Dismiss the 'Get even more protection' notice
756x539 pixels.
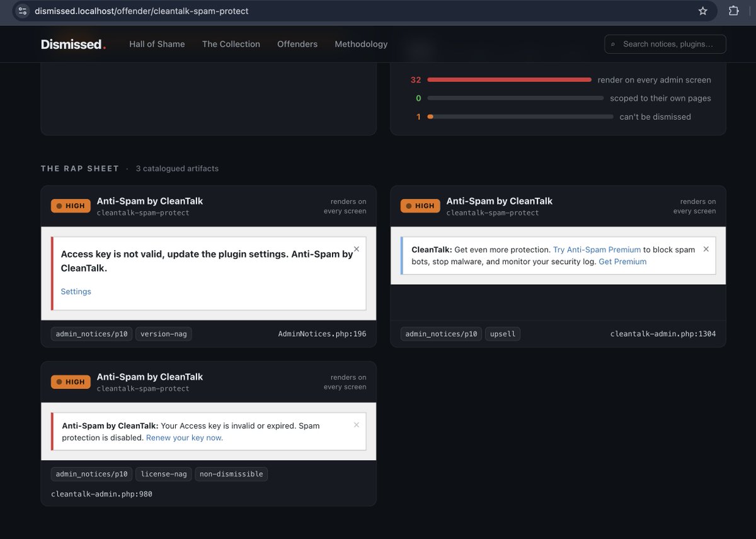pyautogui.click(x=706, y=249)
